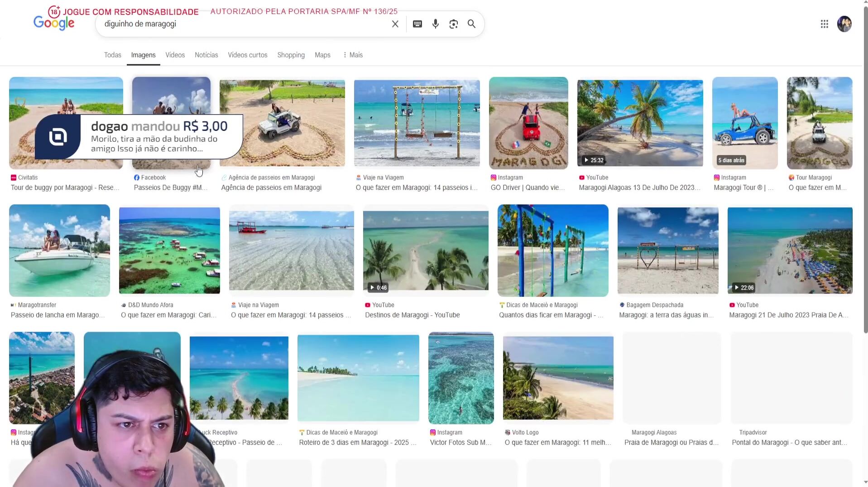Open the Vídeos curtos tab
This screenshot has height=487, width=868.
click(x=247, y=55)
